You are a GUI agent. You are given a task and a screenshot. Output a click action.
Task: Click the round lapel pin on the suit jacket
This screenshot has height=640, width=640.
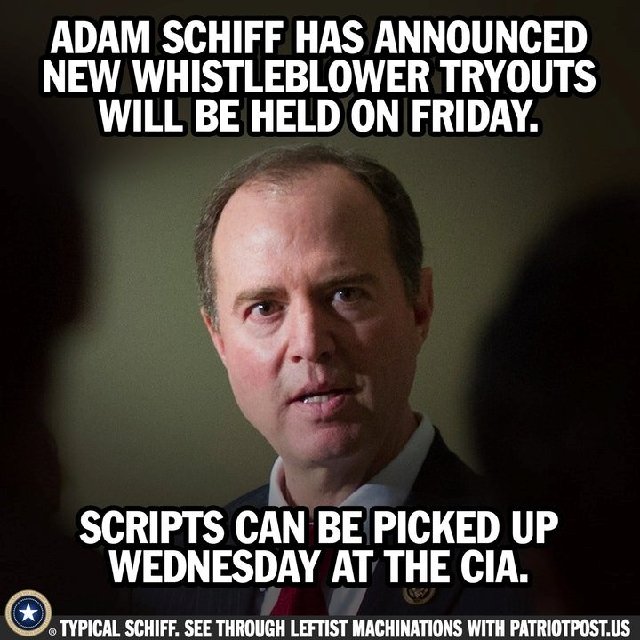(418, 595)
